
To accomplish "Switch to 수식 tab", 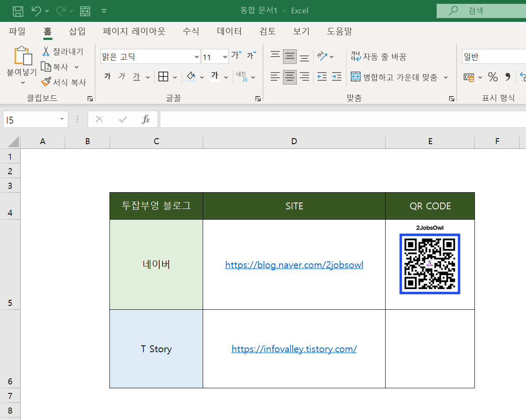I will click(191, 31).
